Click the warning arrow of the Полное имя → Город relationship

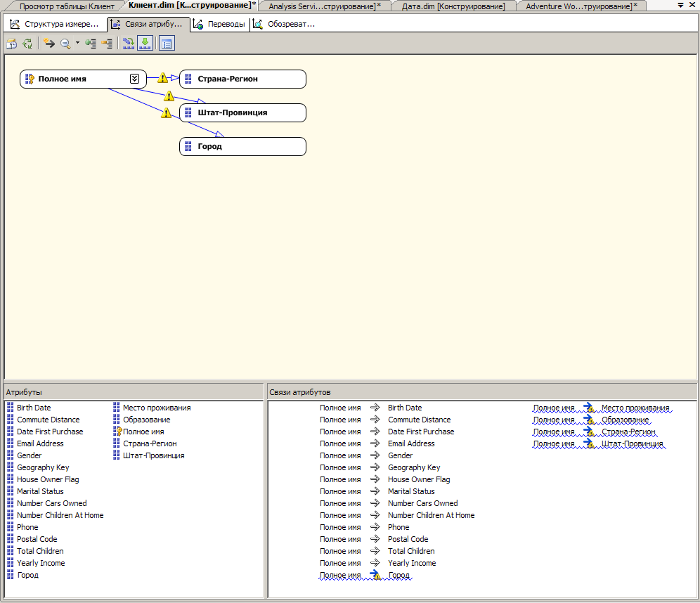375,575
